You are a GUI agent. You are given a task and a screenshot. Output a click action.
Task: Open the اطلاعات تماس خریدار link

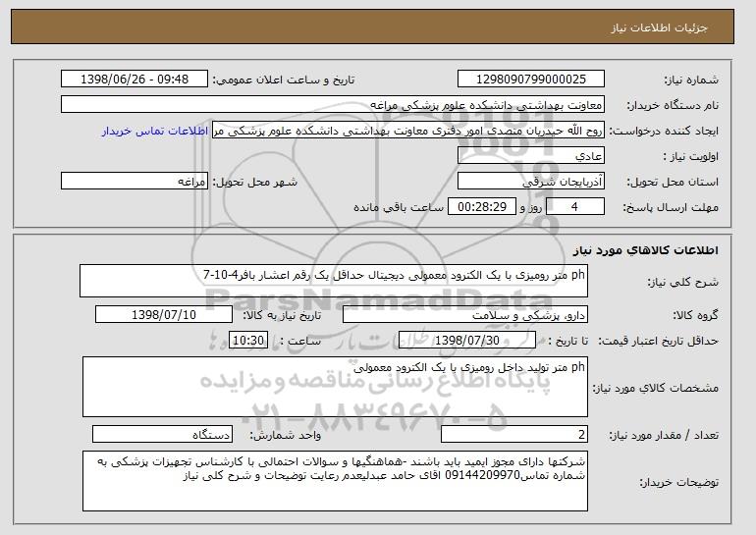155,131
